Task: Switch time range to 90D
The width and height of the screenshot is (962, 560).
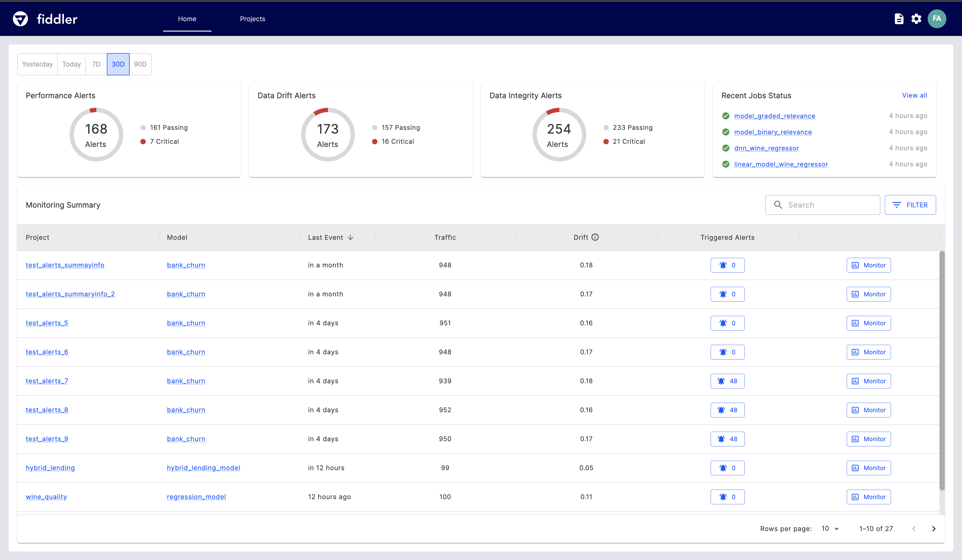Action: pyautogui.click(x=140, y=64)
